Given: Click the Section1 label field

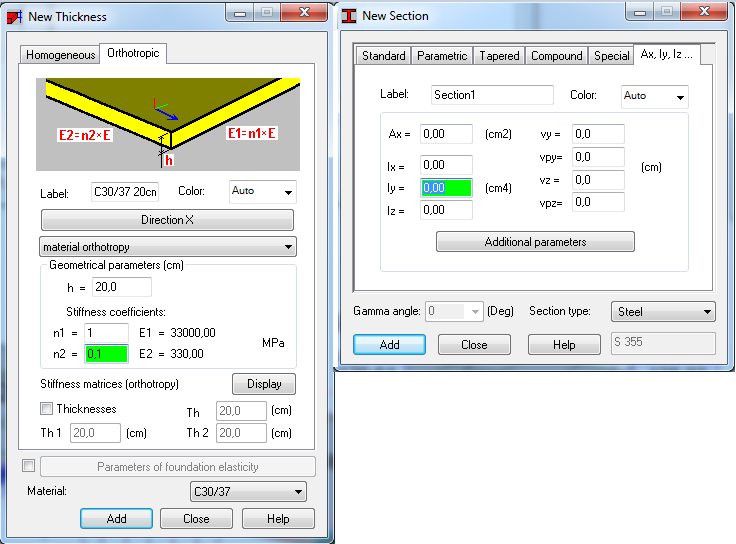Looking at the screenshot, I should tap(492, 95).
